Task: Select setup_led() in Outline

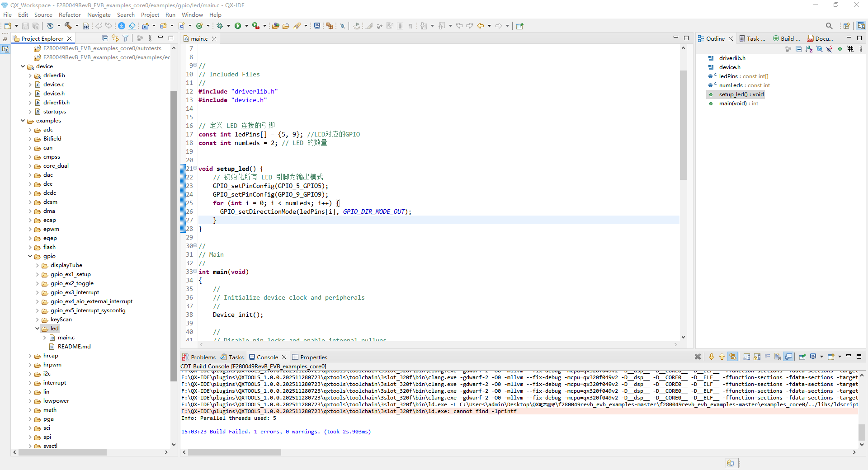Action: pos(741,94)
